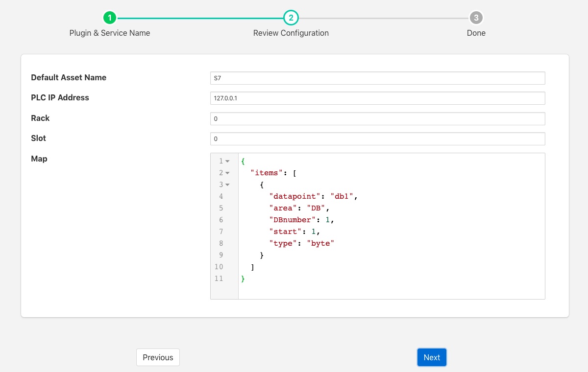
Task: Select the Rack input field
Action: [x=377, y=118]
